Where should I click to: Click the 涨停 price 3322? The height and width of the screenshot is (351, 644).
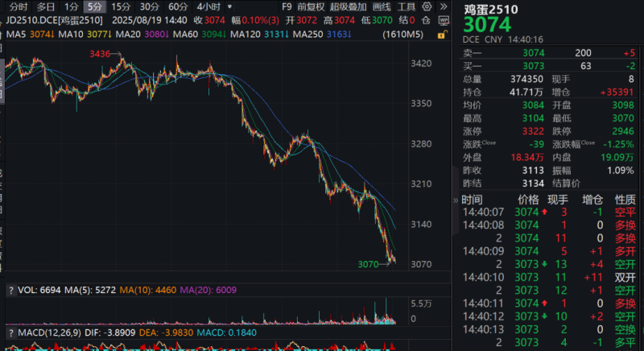click(533, 131)
